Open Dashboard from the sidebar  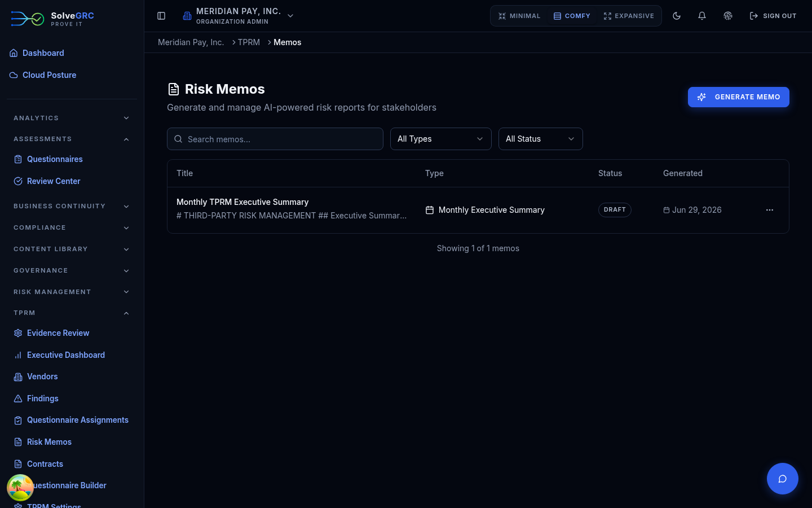point(43,53)
